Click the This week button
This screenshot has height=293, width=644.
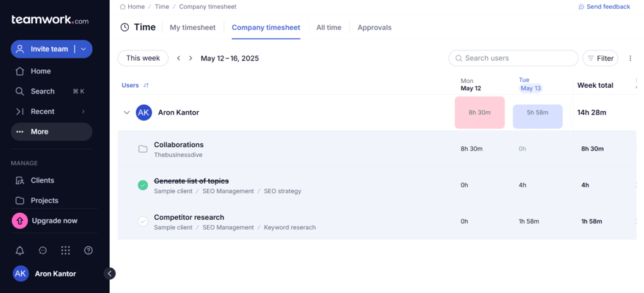point(143,58)
